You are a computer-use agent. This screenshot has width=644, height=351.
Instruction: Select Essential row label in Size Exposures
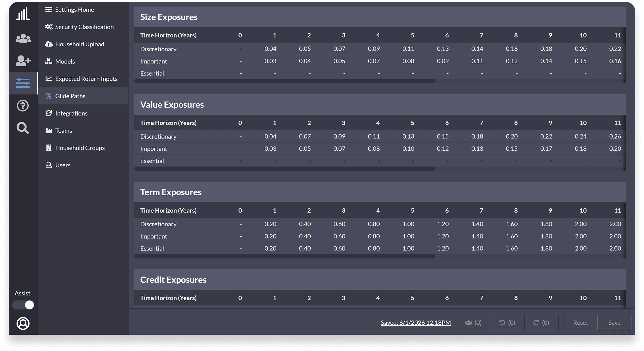152,74
